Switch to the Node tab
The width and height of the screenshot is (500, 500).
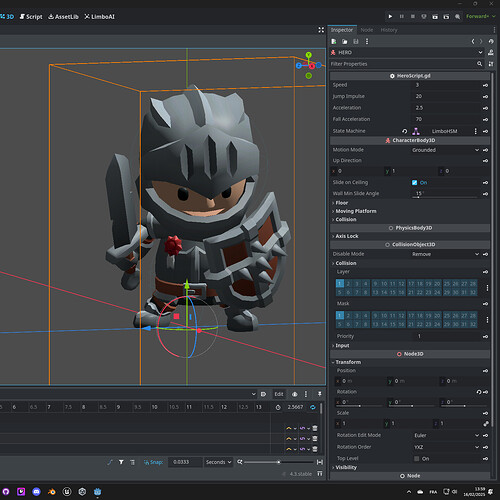pos(367,30)
